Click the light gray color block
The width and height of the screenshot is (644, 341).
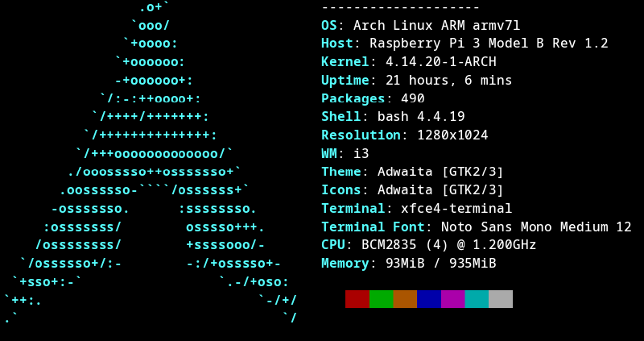tap(501, 299)
